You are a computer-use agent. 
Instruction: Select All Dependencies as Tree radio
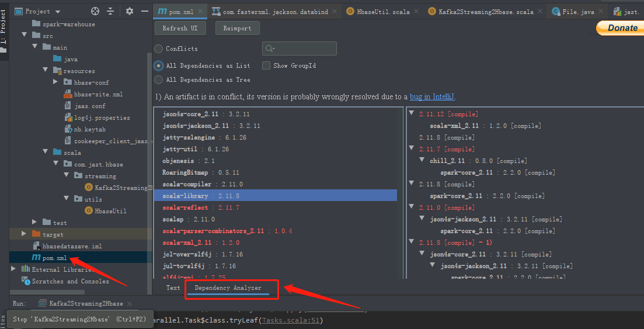pos(159,79)
